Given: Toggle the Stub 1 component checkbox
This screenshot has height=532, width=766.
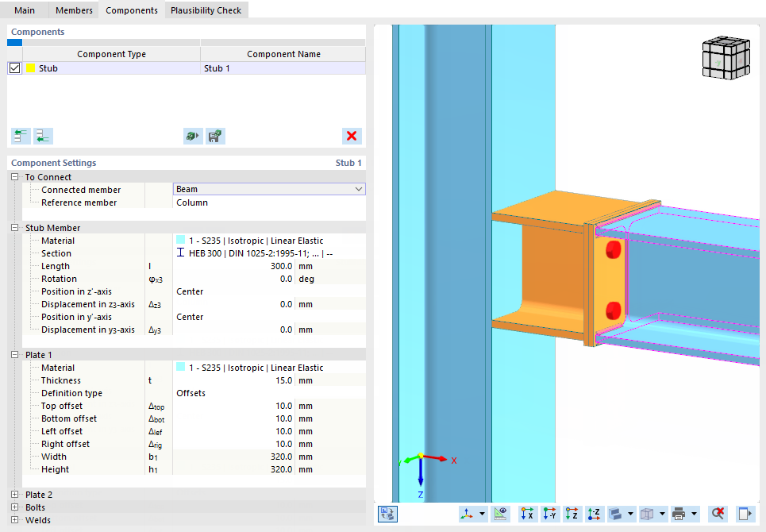Looking at the screenshot, I should pos(14,67).
